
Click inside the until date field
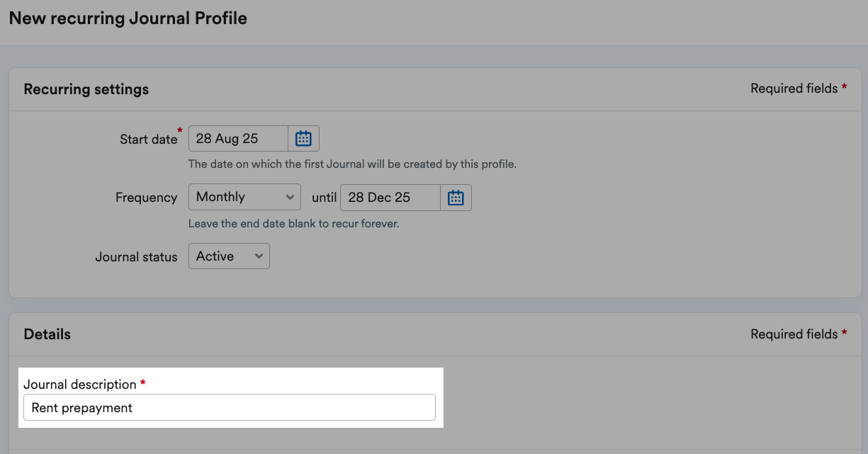(390, 198)
